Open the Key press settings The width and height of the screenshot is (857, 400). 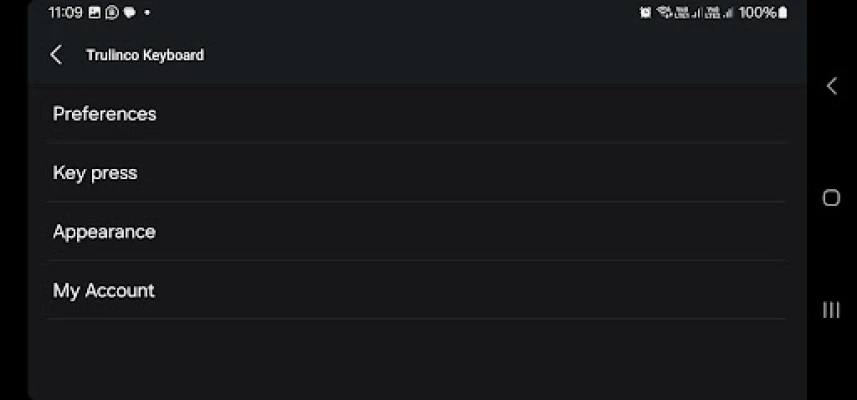tap(418, 173)
